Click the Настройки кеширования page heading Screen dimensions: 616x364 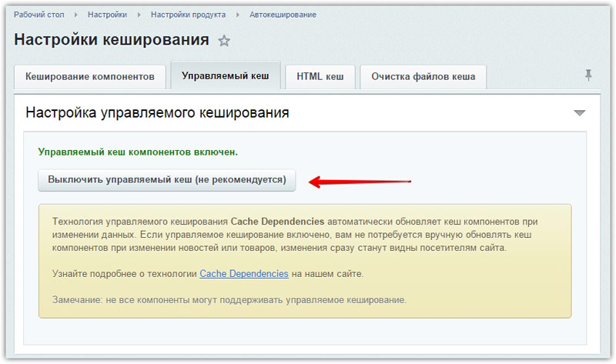point(112,40)
